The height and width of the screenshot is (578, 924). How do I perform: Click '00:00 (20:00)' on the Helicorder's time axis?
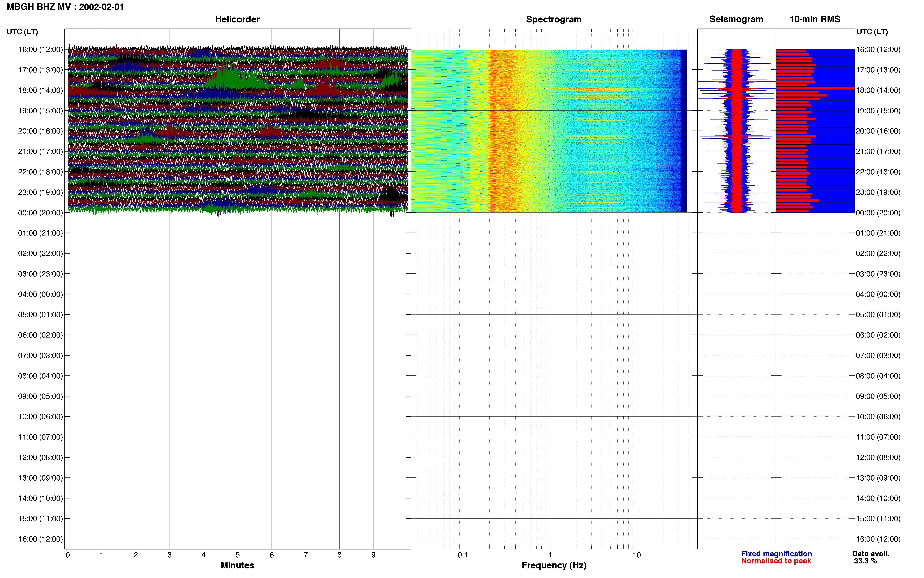(x=41, y=212)
